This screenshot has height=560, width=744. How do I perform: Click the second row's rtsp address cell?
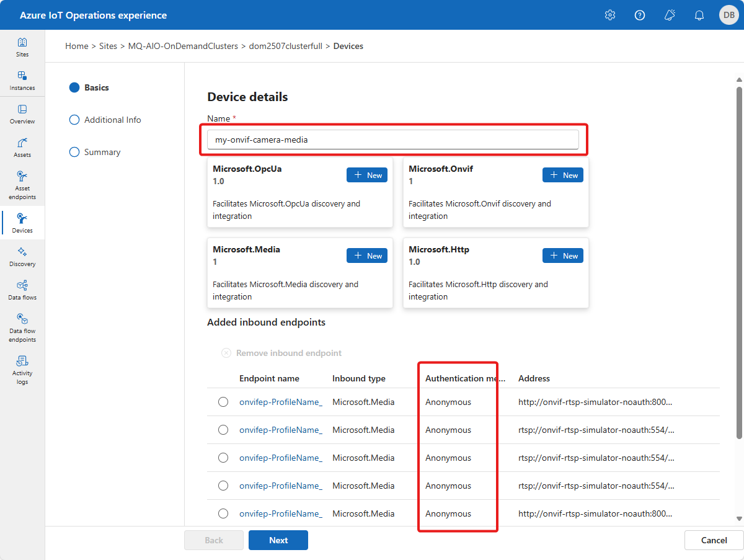pos(595,430)
